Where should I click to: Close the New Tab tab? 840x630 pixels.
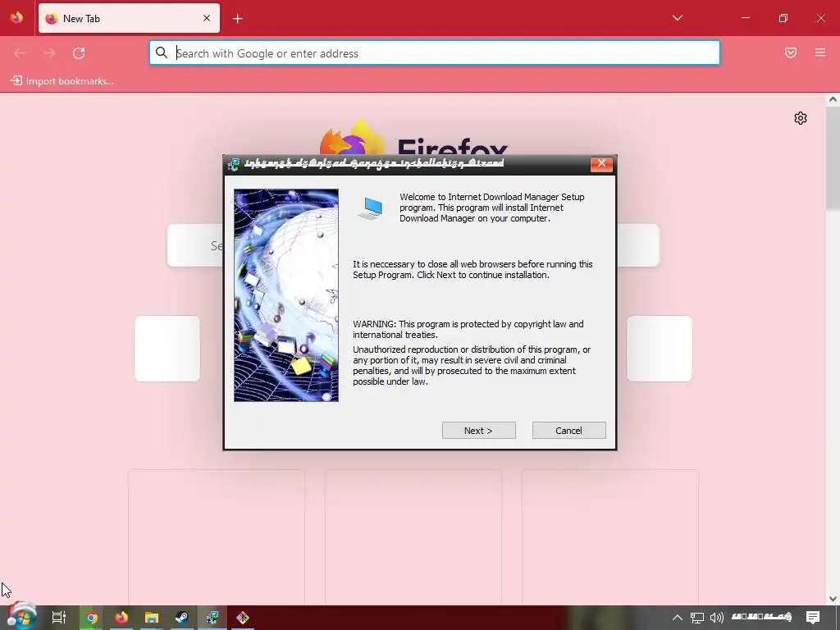pos(207,18)
